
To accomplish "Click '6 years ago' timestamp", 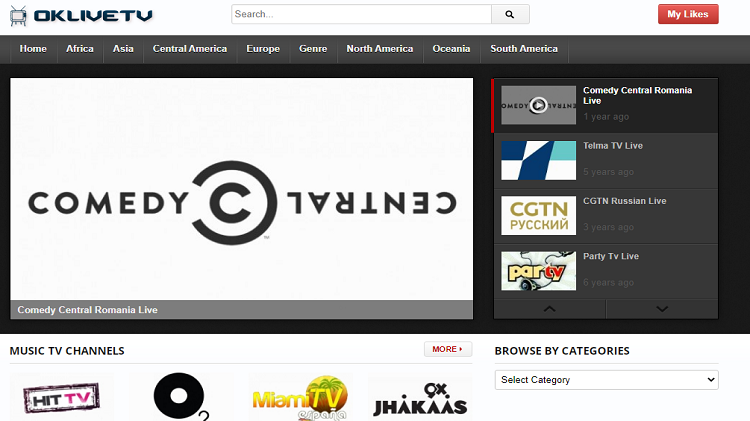I will click(x=608, y=283).
